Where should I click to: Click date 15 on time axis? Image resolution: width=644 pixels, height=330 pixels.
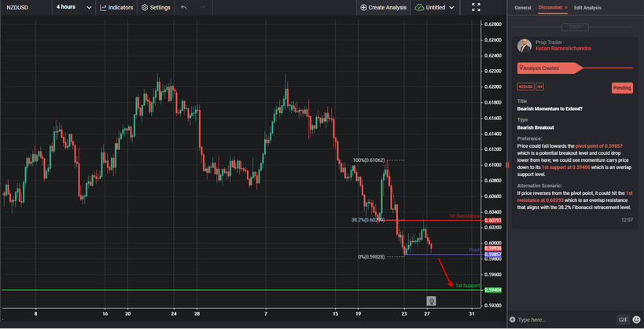(335, 313)
